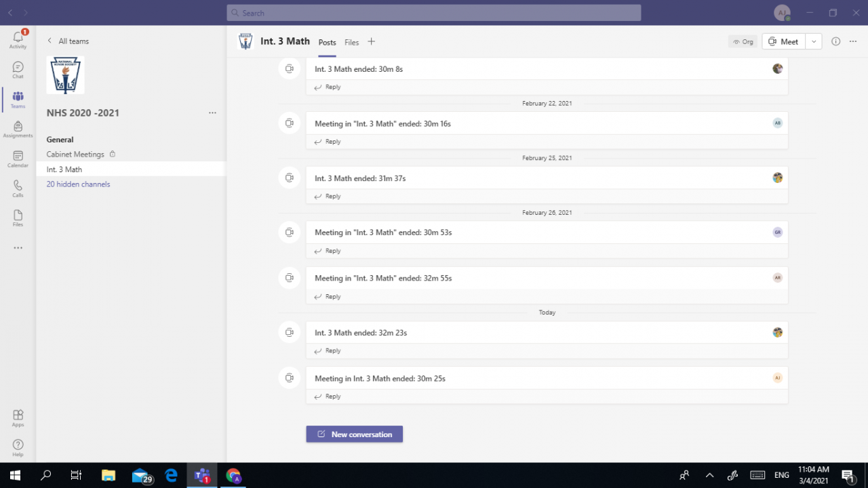Image resolution: width=868 pixels, height=488 pixels.
Task: Open Assignments from the left rail
Action: click(18, 129)
